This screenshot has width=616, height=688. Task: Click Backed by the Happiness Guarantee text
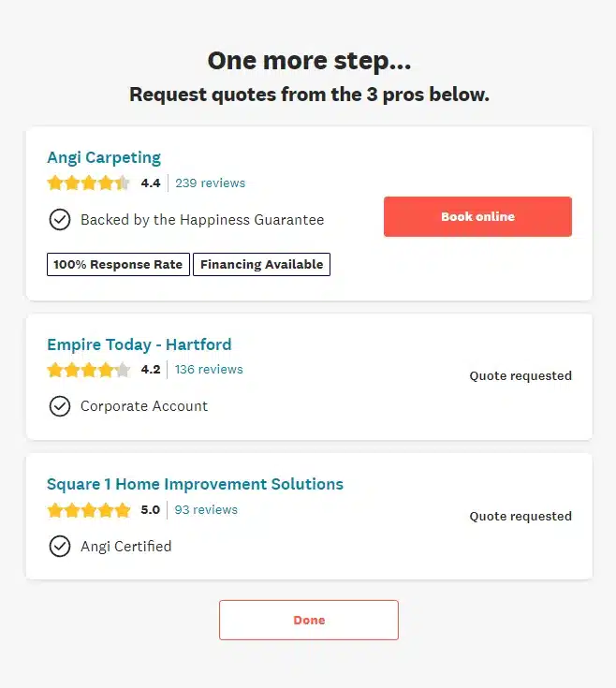pyautogui.click(x=202, y=220)
